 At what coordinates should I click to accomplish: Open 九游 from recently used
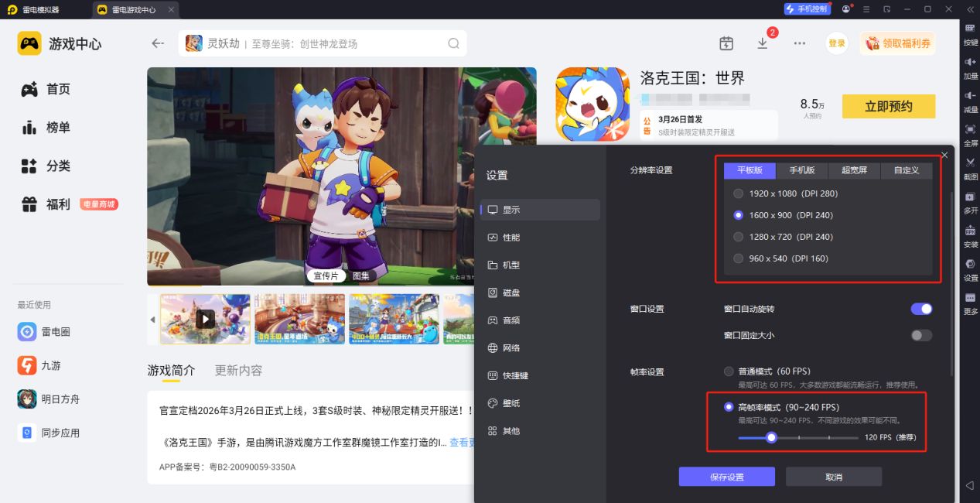(39, 365)
